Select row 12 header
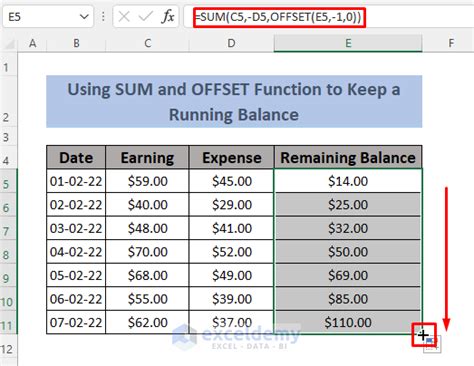Image resolution: width=474 pixels, height=366 pixels. click(x=8, y=346)
